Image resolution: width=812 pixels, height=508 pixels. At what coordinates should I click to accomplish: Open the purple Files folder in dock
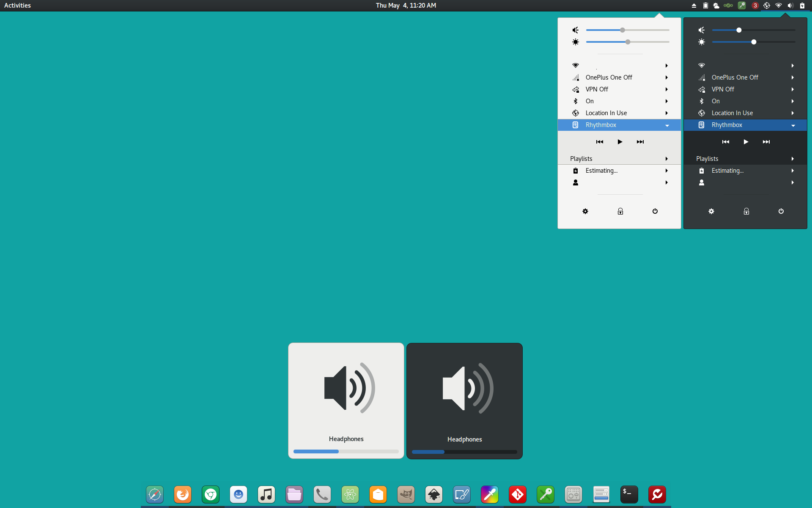click(294, 494)
